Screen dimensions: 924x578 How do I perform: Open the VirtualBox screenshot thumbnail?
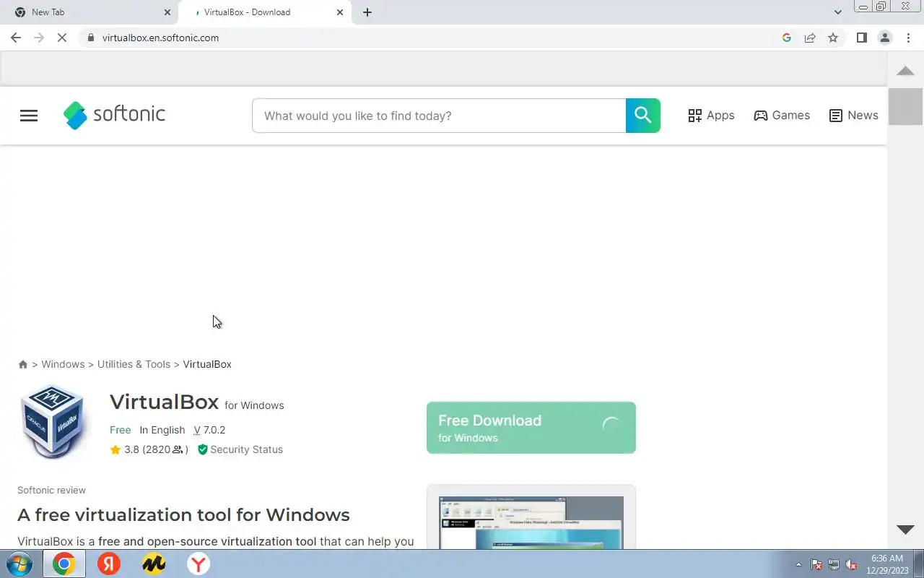click(531, 522)
